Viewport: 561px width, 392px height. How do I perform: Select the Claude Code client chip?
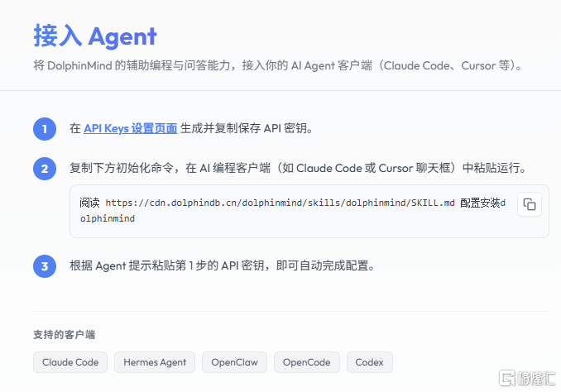(x=70, y=362)
